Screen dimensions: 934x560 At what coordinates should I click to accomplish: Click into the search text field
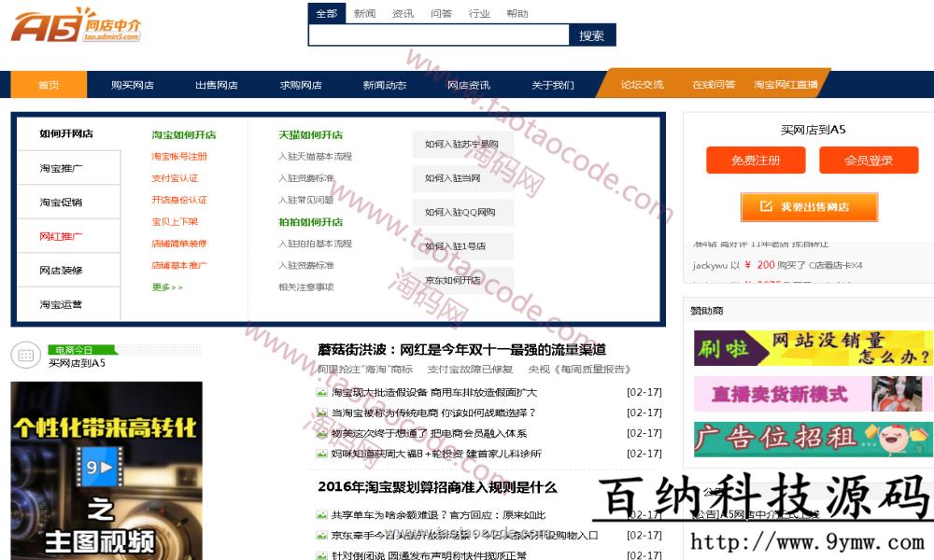tap(438, 35)
